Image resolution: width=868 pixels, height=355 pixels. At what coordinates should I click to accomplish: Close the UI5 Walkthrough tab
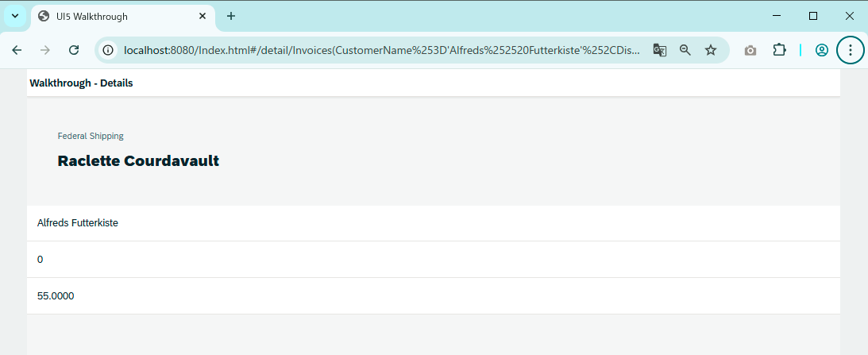[x=203, y=17]
